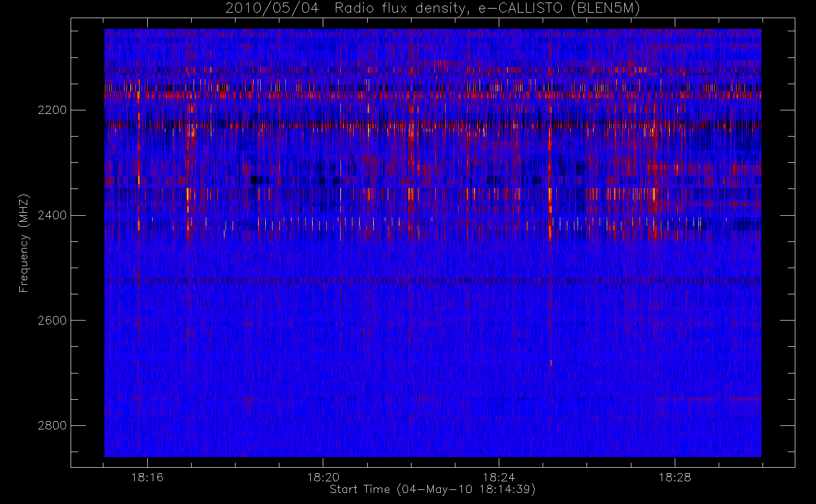This screenshot has width=816, height=504.
Task: Click the 2200 frequency tick label
Action: 52,110
